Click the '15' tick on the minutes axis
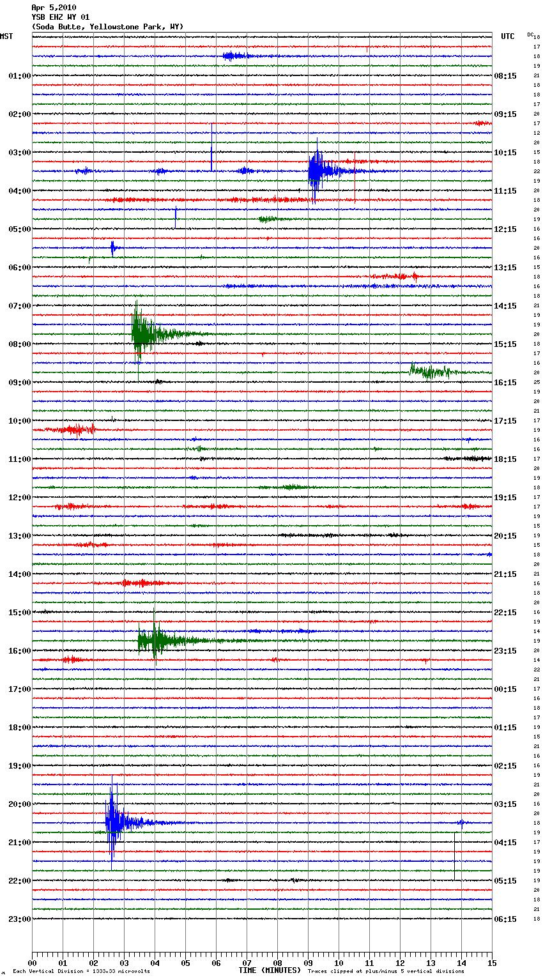 [492, 963]
